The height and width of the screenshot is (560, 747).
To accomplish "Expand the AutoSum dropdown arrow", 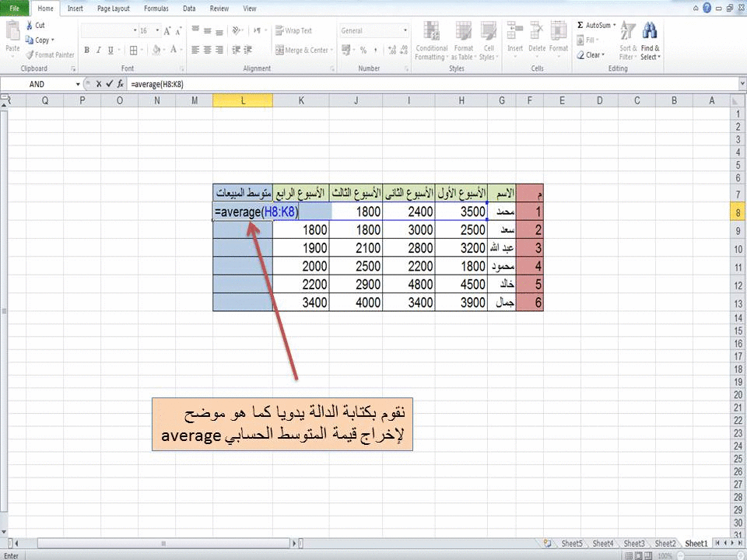I will coord(615,25).
